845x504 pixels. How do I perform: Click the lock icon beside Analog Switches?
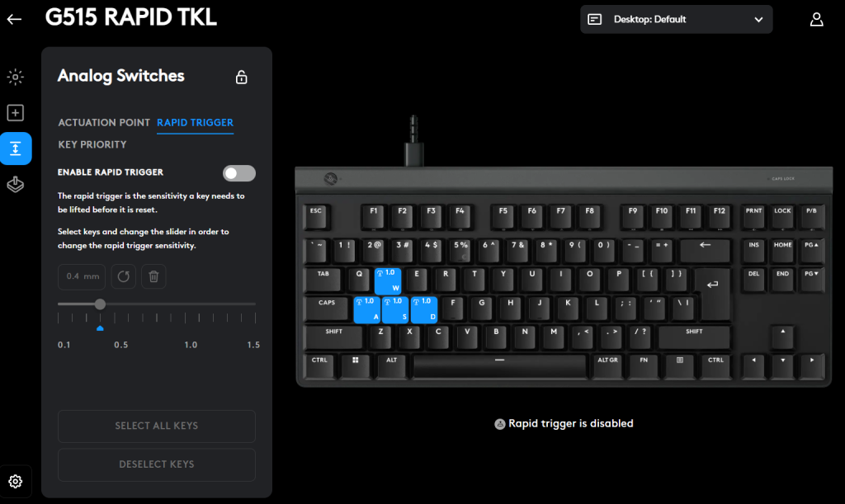(242, 77)
